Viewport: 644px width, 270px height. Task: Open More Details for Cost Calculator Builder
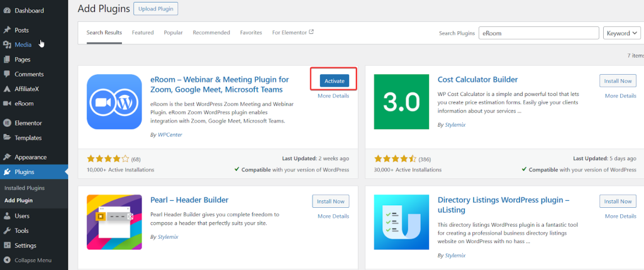coord(621,96)
